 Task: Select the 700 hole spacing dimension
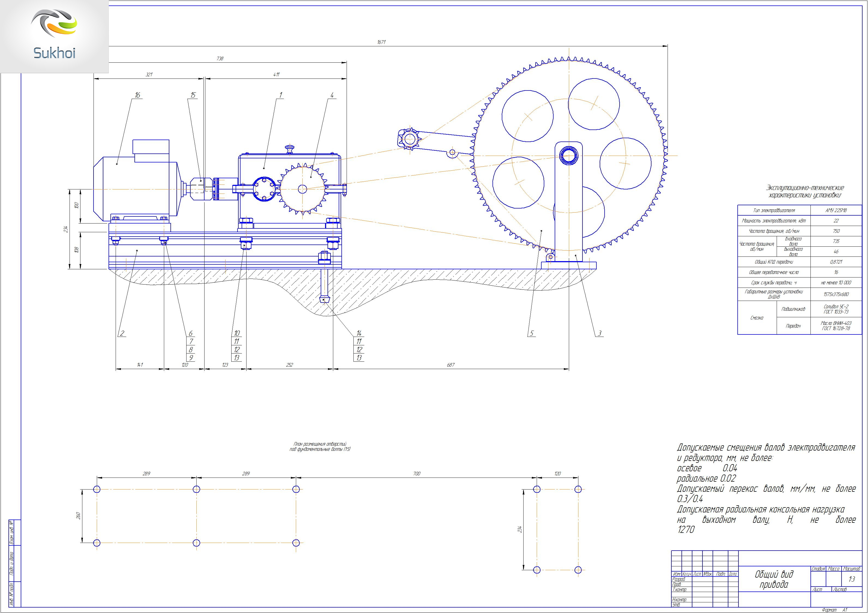(x=417, y=473)
